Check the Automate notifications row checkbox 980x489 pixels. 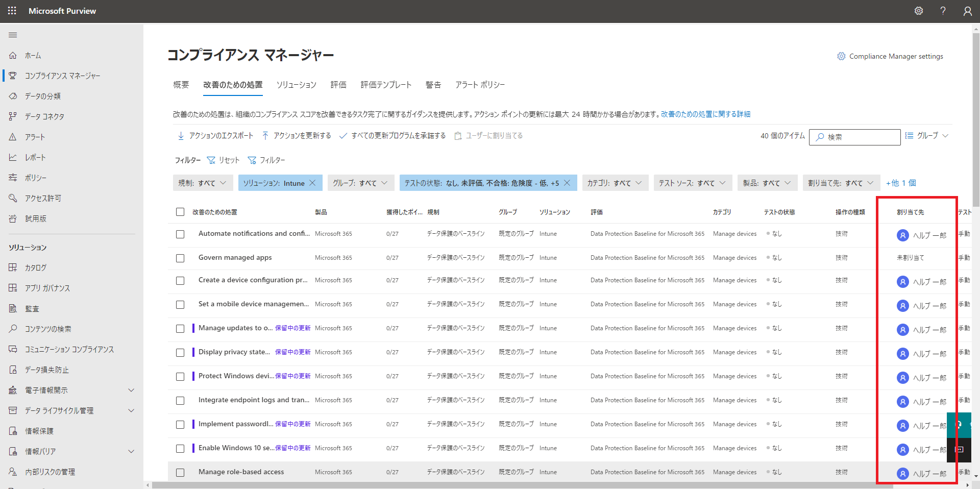180,234
